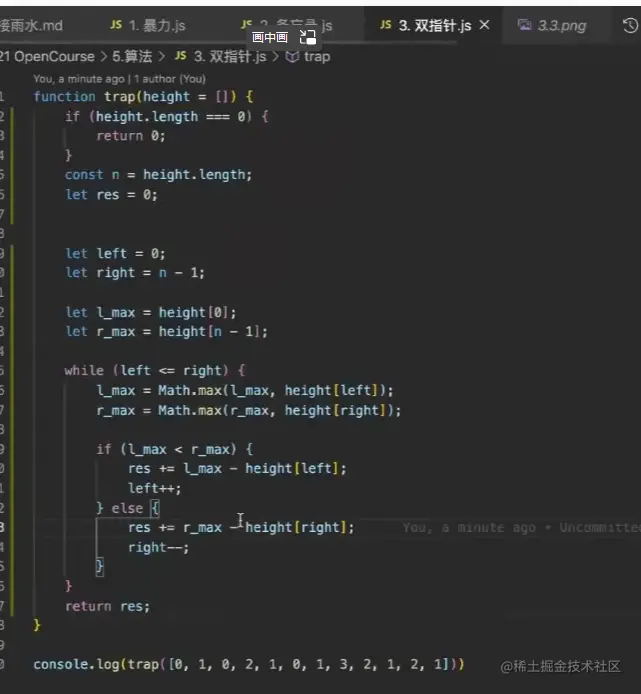Click the 3. 双指针.js breadcrumb
The image size is (641, 694).
[x=230, y=57]
